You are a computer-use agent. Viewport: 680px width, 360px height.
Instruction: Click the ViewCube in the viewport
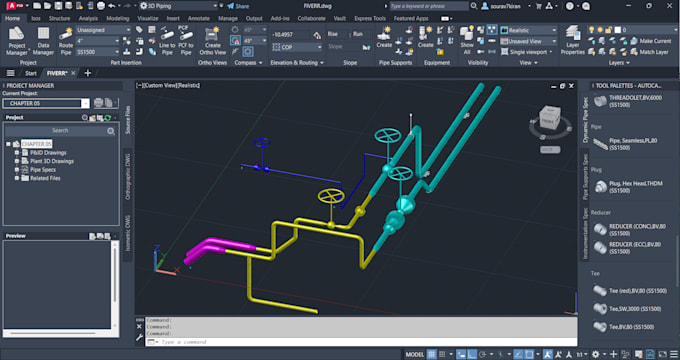[x=550, y=118]
